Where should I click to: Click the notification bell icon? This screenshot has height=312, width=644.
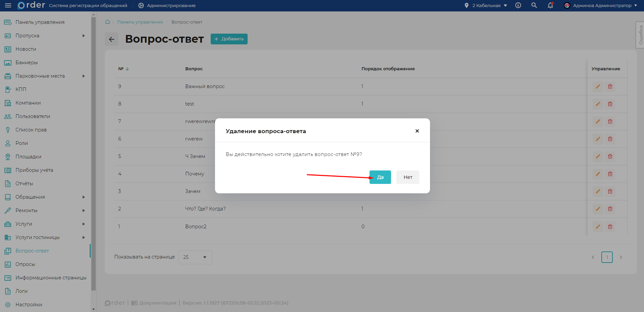550,5
